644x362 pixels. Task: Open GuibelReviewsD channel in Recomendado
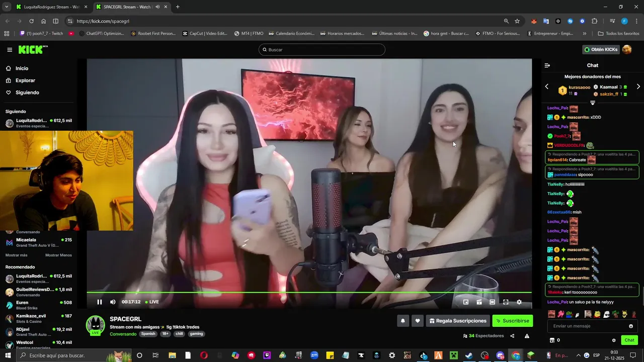(x=39, y=292)
